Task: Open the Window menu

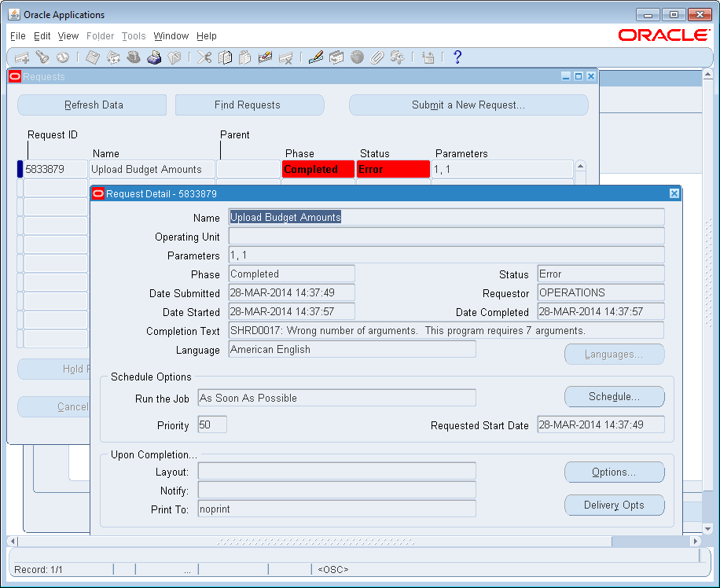Action: pyautogui.click(x=171, y=36)
